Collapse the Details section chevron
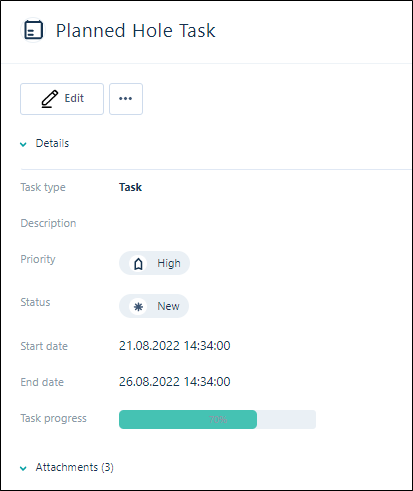Image resolution: width=413 pixels, height=491 pixels. pos(23,144)
